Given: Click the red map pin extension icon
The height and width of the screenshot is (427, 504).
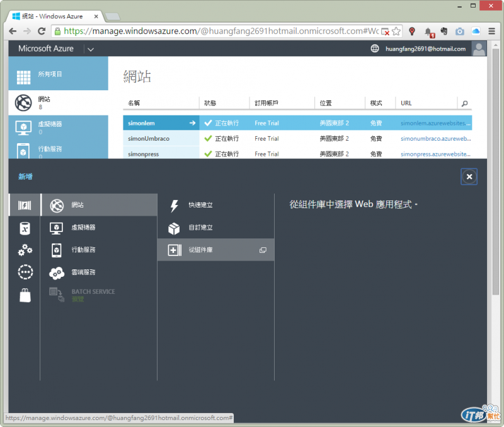Looking at the screenshot, I should (x=412, y=31).
